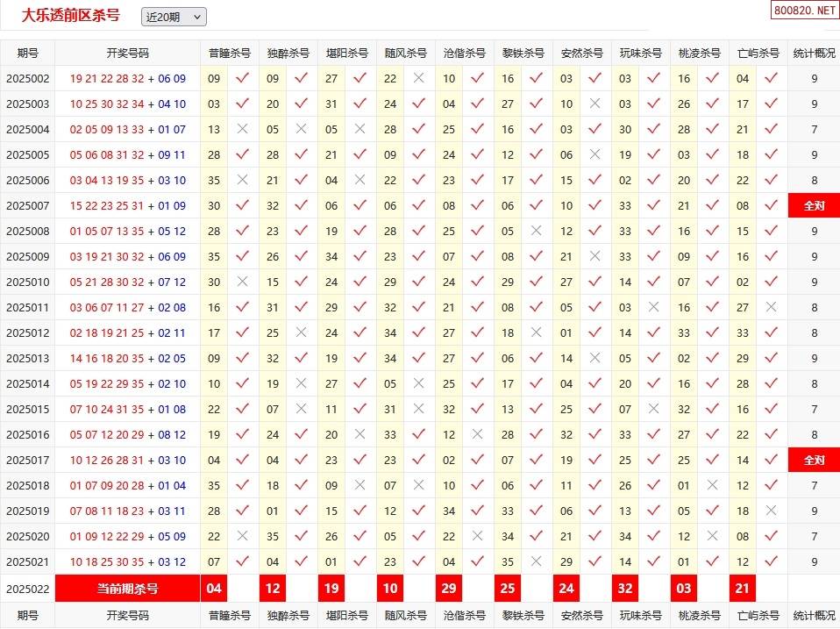Click the cross mark for 黎轶杀号 in row 2025021
The height and width of the screenshot is (629, 840).
coord(536,561)
